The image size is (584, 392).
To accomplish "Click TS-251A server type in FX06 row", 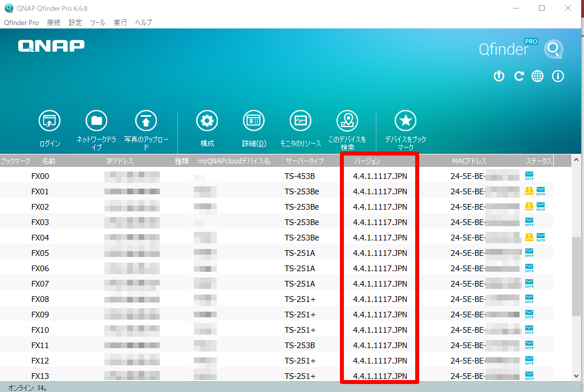I will [x=300, y=268].
